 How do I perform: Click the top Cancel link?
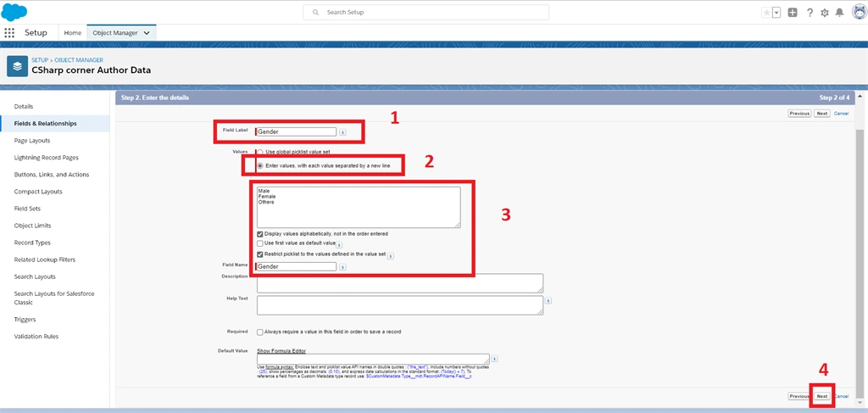[841, 114]
